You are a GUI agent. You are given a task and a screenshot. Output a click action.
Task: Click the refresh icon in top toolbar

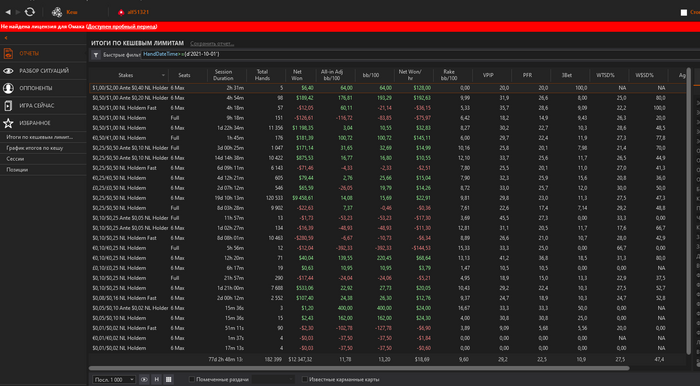(x=29, y=12)
